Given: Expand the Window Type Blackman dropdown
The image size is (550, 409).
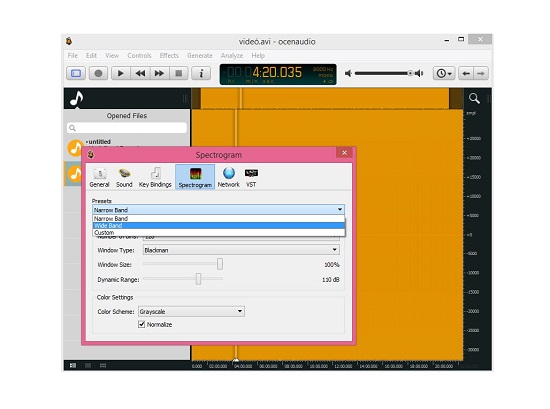Looking at the screenshot, I should coord(241,250).
